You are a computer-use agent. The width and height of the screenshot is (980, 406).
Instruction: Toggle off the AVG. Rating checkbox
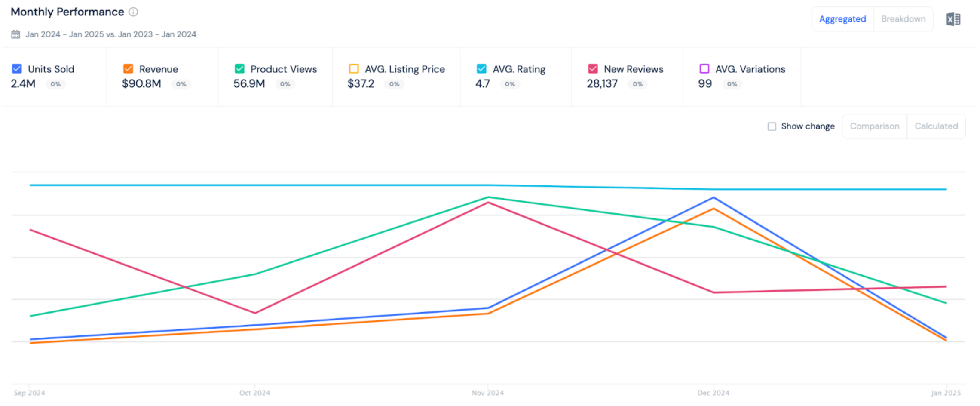[481, 69]
